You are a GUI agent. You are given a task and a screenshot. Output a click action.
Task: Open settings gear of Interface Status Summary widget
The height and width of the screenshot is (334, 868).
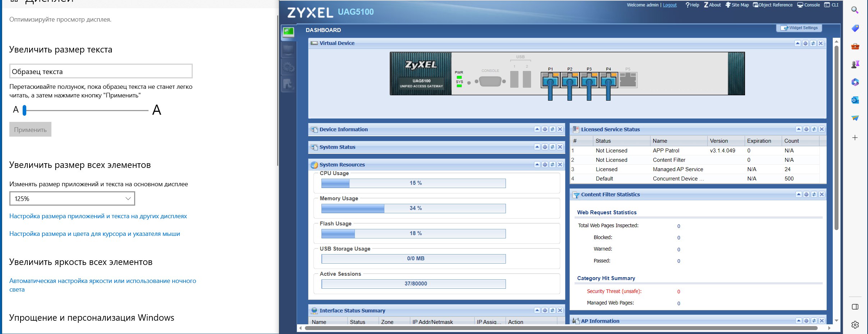(545, 311)
